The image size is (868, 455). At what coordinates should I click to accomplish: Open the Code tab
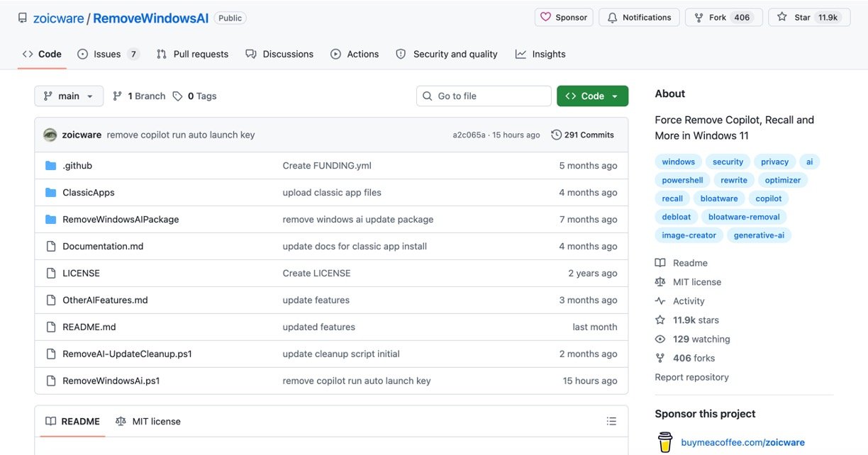[42, 54]
